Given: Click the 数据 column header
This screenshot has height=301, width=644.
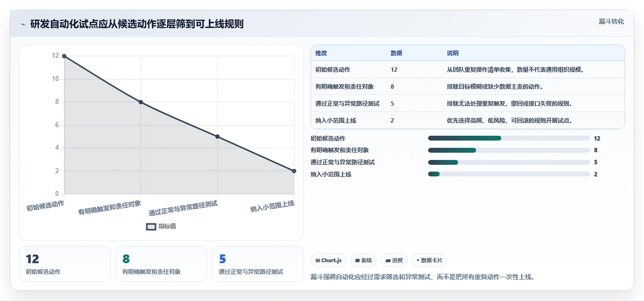Looking at the screenshot, I should click(x=396, y=53).
